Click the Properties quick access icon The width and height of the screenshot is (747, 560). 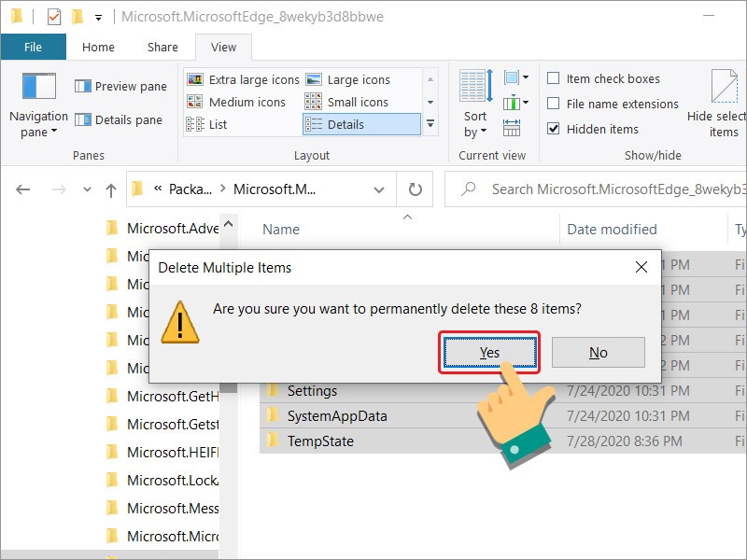54,17
